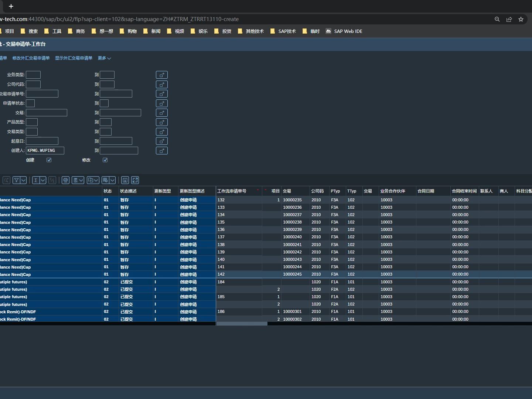Click the 业务合作伙伴 column header

tap(397, 191)
